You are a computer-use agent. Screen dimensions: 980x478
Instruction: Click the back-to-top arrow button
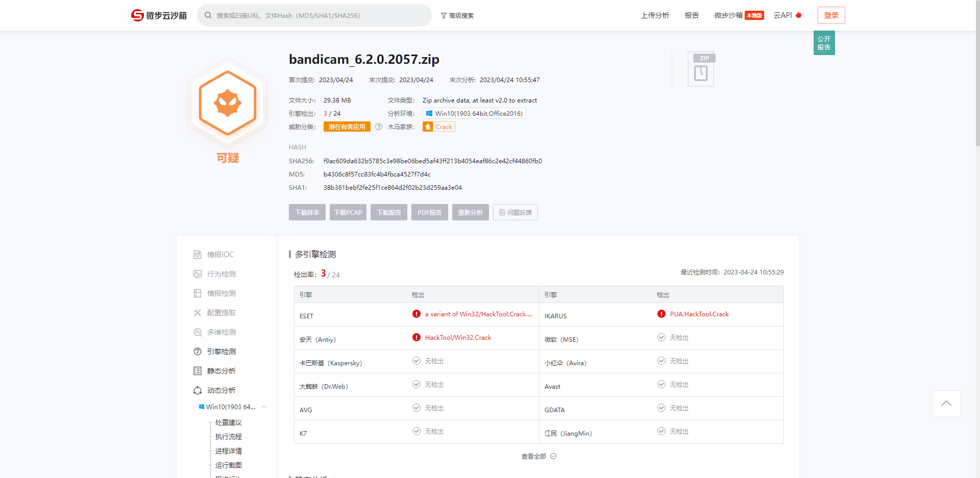click(946, 404)
